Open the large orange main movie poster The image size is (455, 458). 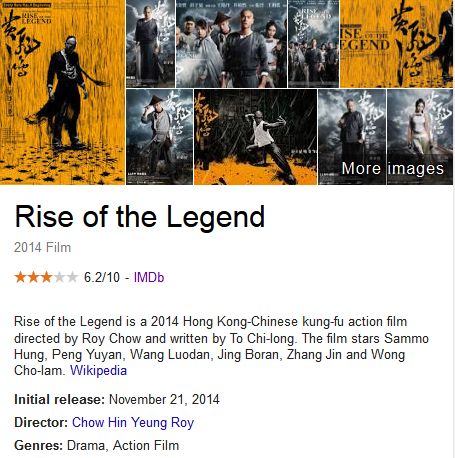(x=62, y=92)
